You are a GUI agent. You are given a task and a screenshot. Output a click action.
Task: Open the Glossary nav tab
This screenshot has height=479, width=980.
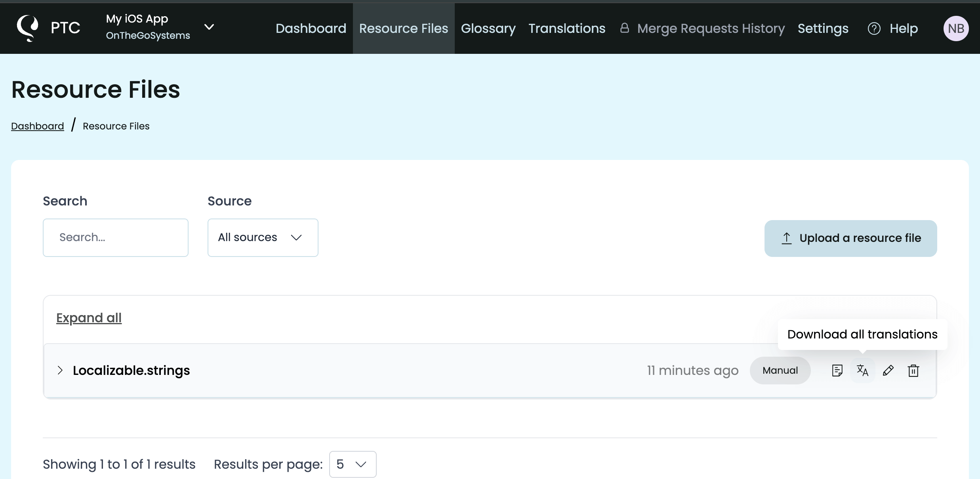click(x=488, y=29)
